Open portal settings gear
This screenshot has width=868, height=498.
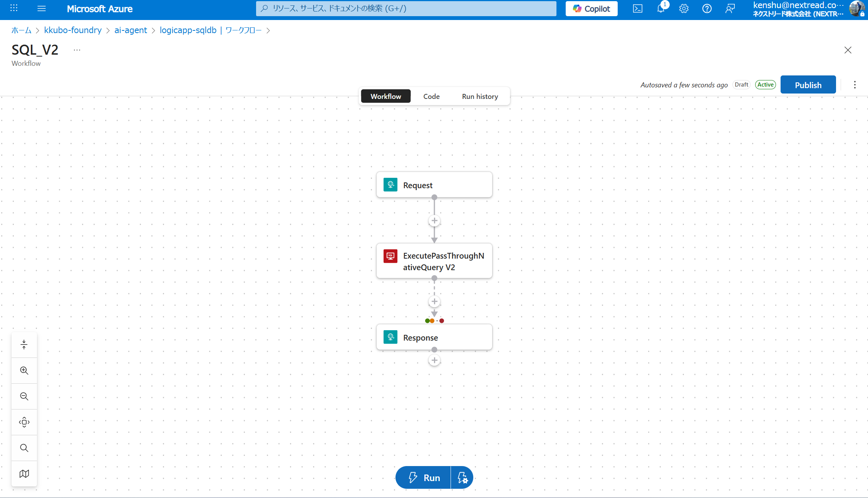(684, 8)
